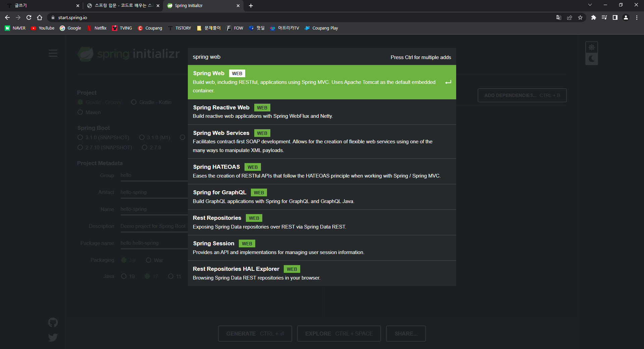Open the browser home page icon

point(40,17)
